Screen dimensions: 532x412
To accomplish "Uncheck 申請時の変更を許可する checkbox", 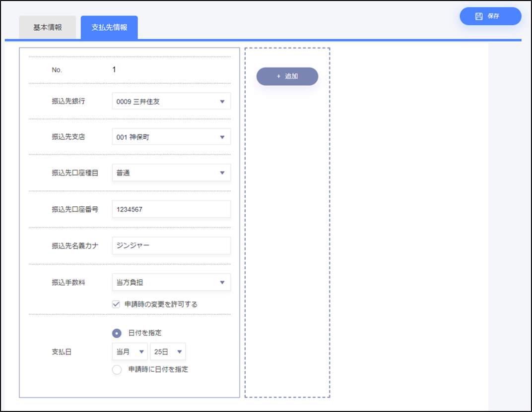I will click(116, 304).
